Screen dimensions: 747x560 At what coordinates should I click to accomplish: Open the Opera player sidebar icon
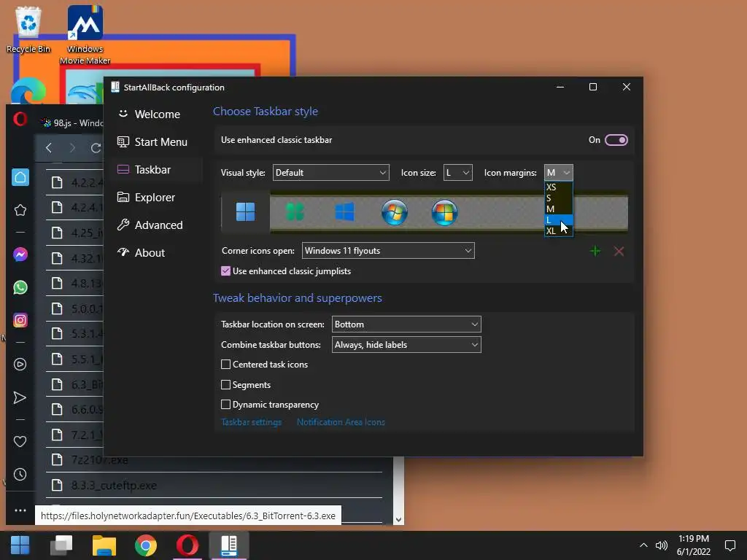click(x=20, y=365)
